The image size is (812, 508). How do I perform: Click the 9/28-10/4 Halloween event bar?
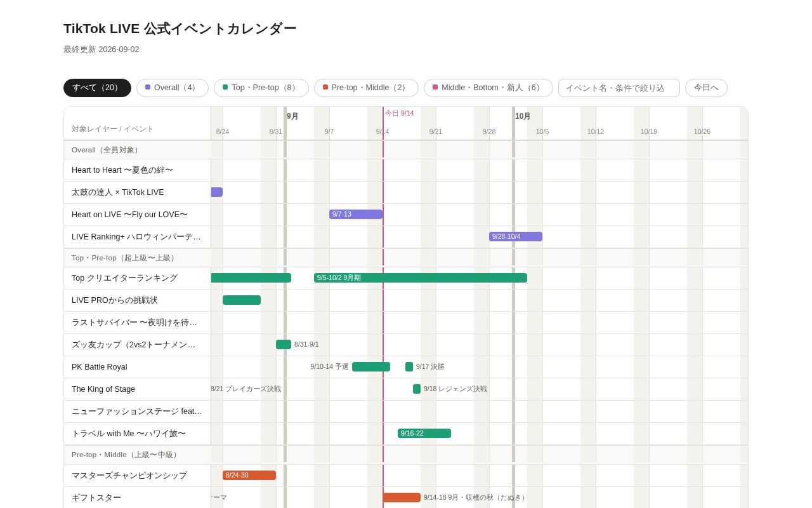pos(516,237)
